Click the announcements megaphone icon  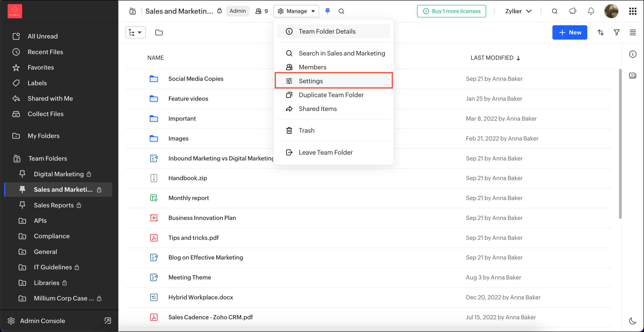pyautogui.click(x=573, y=11)
